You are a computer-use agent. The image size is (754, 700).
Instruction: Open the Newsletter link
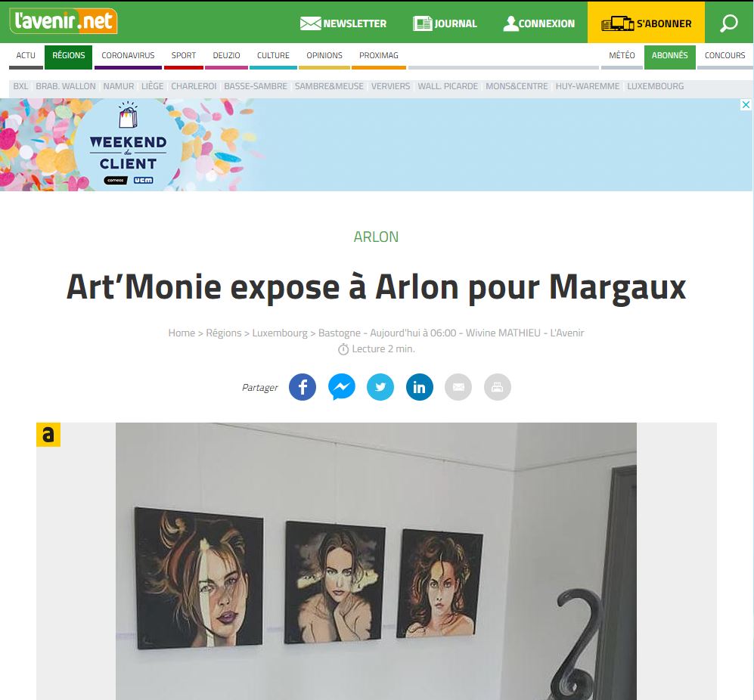(x=343, y=23)
